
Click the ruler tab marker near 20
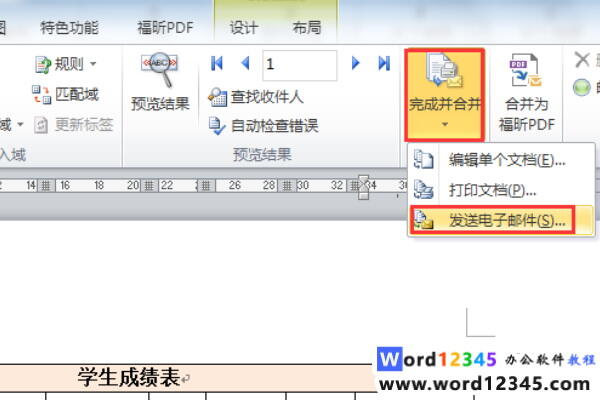click(149, 186)
